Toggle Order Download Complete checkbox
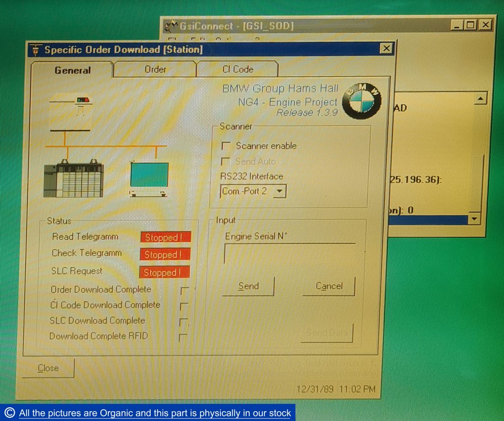This screenshot has height=421, width=504. (x=185, y=291)
